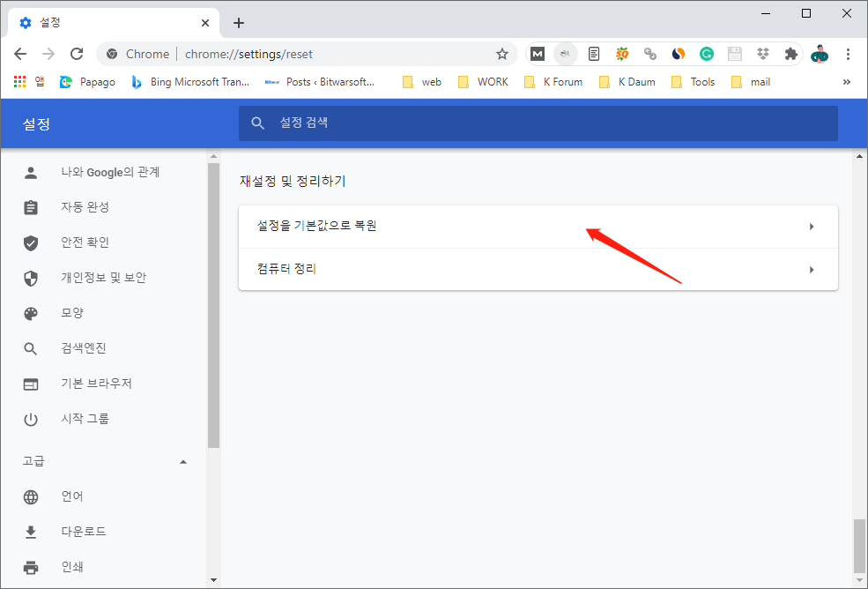Bookmark this page with the star icon
This screenshot has height=589, width=868.
(502, 54)
